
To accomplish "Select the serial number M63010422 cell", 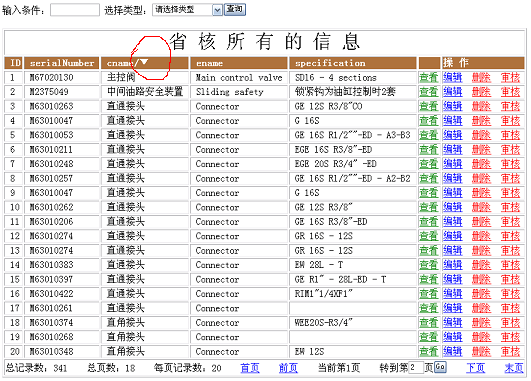I will (62, 294).
